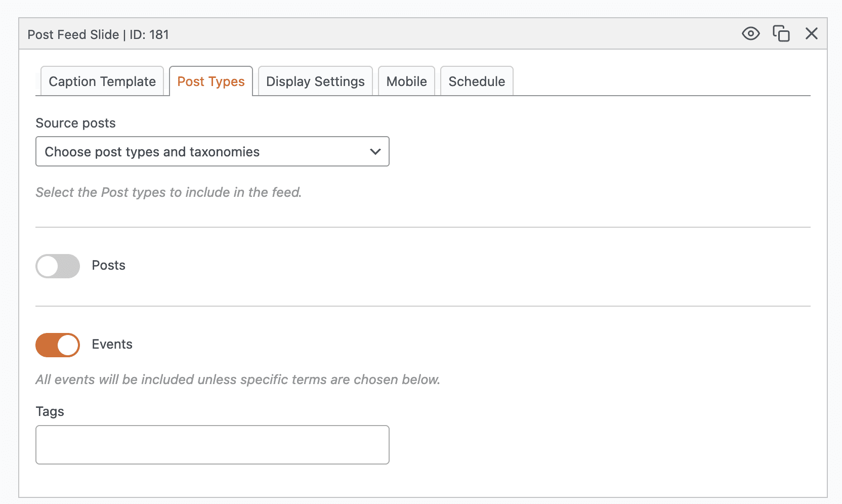Select the Post Types tab
The width and height of the screenshot is (842, 504).
tap(210, 81)
